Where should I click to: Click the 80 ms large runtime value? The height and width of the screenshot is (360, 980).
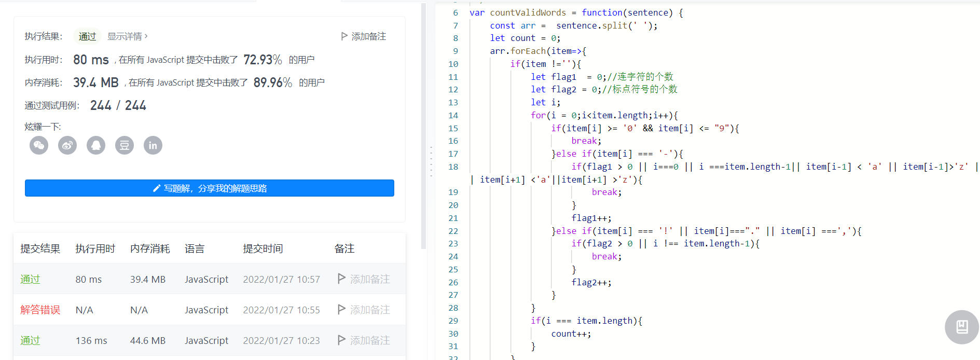click(x=91, y=60)
